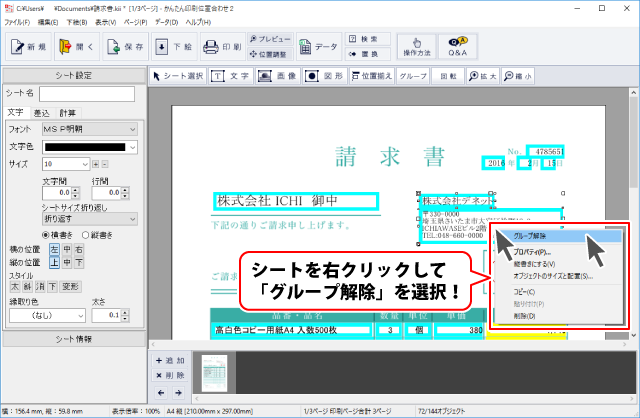Image resolution: width=640 pixels, height=418 pixels.
Task: Open the プレビュー print preview
Action: [270, 39]
